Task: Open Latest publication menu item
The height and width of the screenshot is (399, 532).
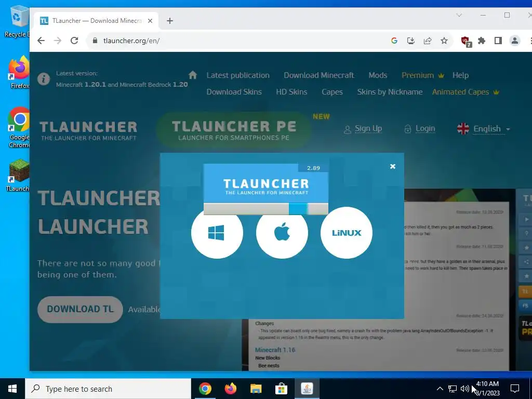Action: [x=238, y=75]
